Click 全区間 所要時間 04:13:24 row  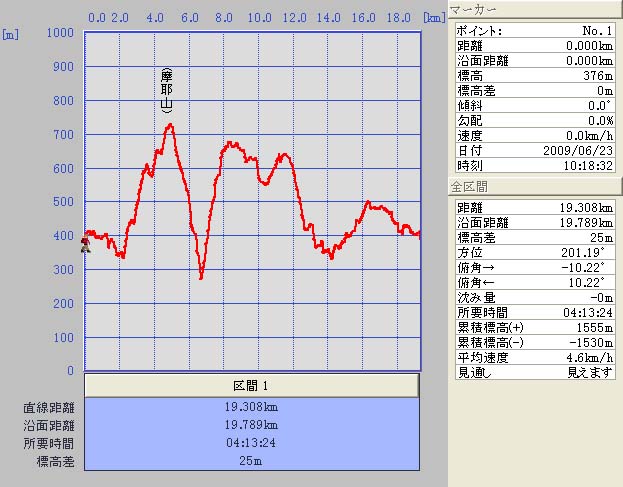535,313
